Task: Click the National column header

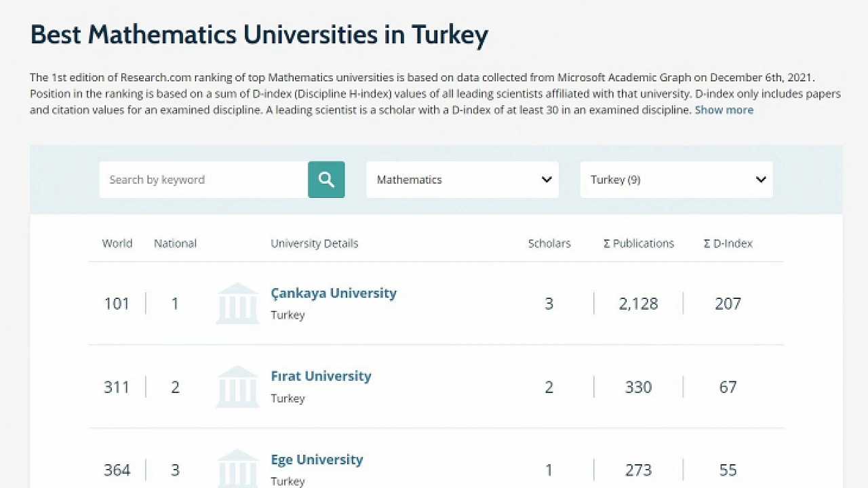Action: point(175,243)
